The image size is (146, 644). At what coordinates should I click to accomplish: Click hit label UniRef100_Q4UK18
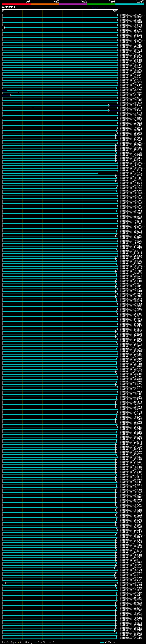tap(131, 575)
